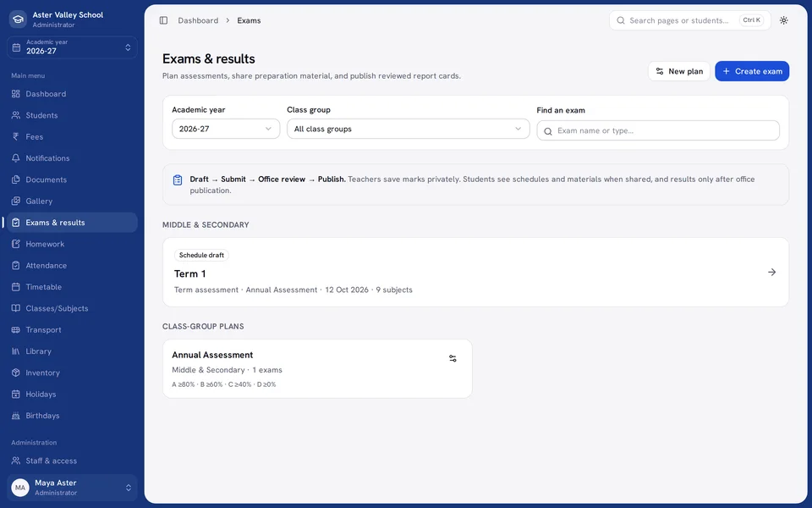The height and width of the screenshot is (508, 812).
Task: Click the magnifier icon in Find an exam
Action: (548, 131)
